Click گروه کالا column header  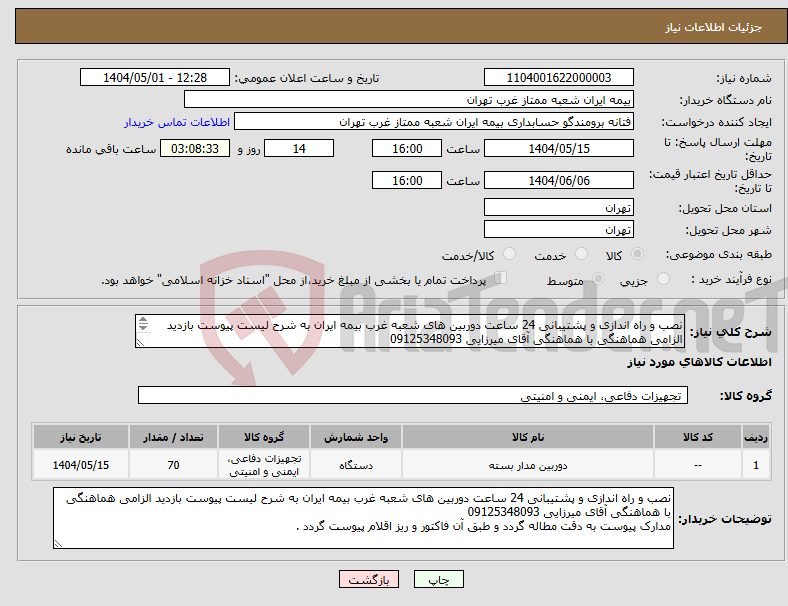264,437
